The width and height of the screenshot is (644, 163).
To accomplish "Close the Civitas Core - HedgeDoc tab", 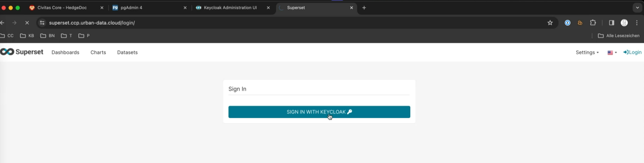I will click(102, 8).
